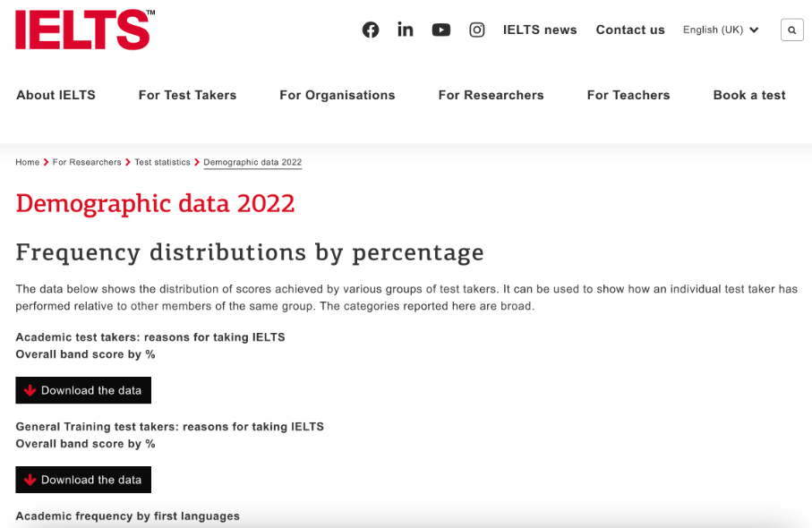This screenshot has height=528, width=812.
Task: Click the Demographic data 2022 heading
Action: click(x=156, y=203)
